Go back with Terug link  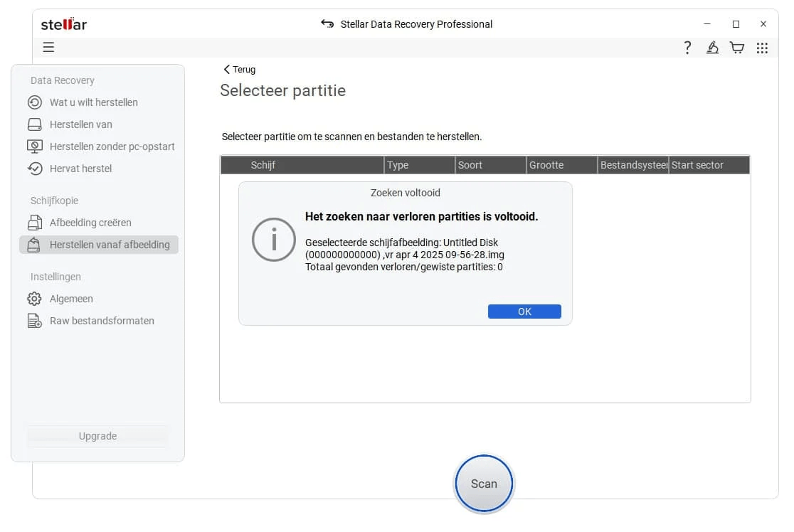pyautogui.click(x=240, y=70)
